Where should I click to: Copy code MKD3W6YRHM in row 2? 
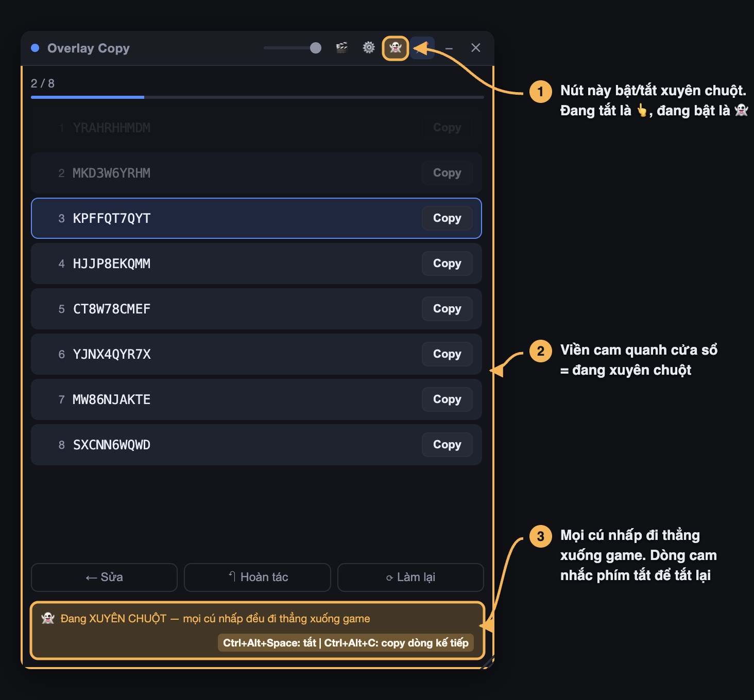447,173
